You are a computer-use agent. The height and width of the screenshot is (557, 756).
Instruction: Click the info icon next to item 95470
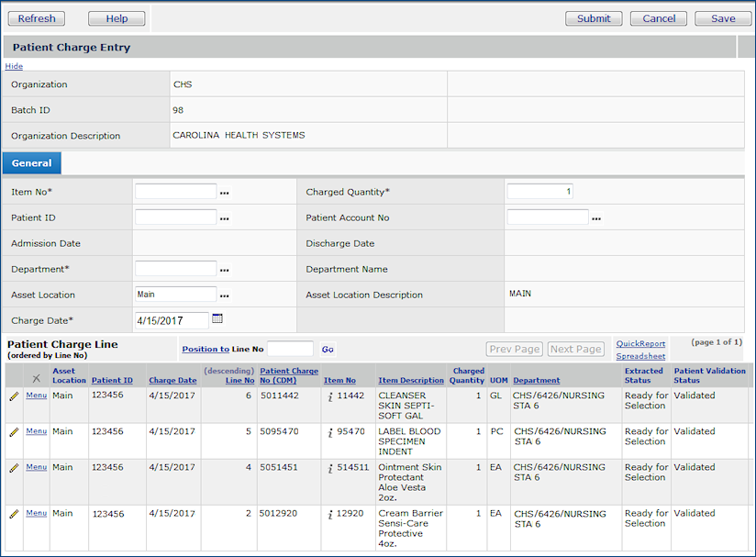[x=330, y=432]
